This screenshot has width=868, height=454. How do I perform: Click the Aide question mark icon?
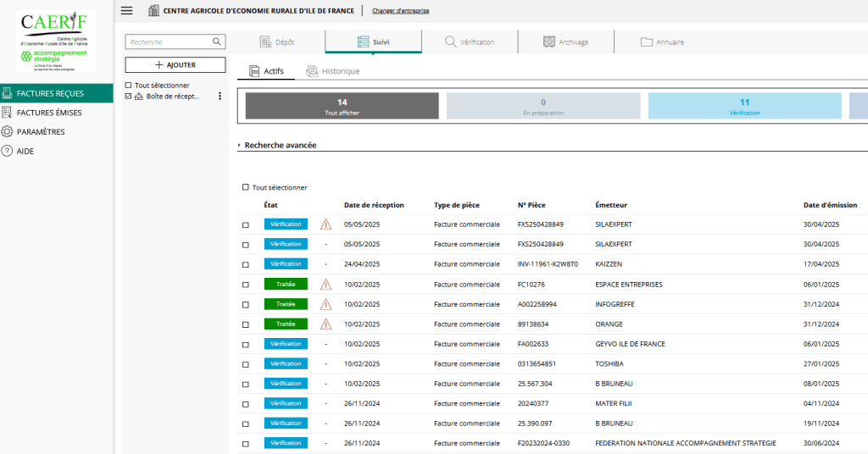tap(7, 151)
